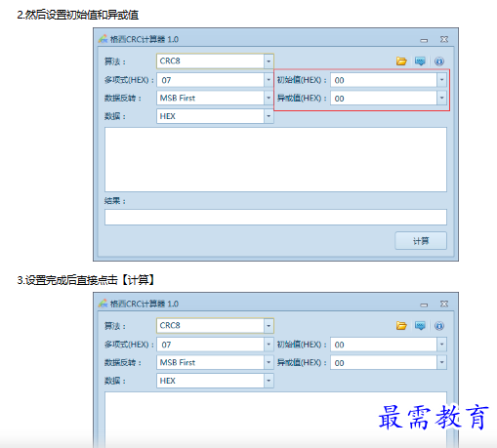Click the data text area in lower window
The width and height of the screenshot is (497, 448).
click(x=275, y=420)
